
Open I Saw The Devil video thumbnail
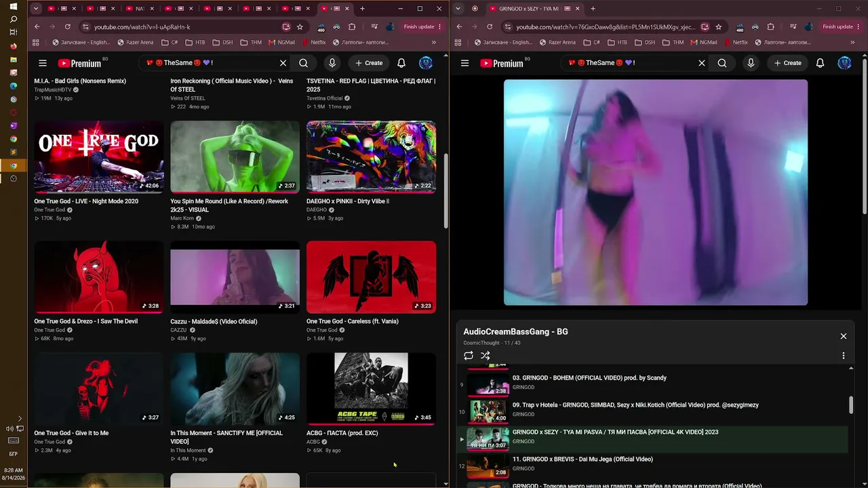click(x=99, y=277)
